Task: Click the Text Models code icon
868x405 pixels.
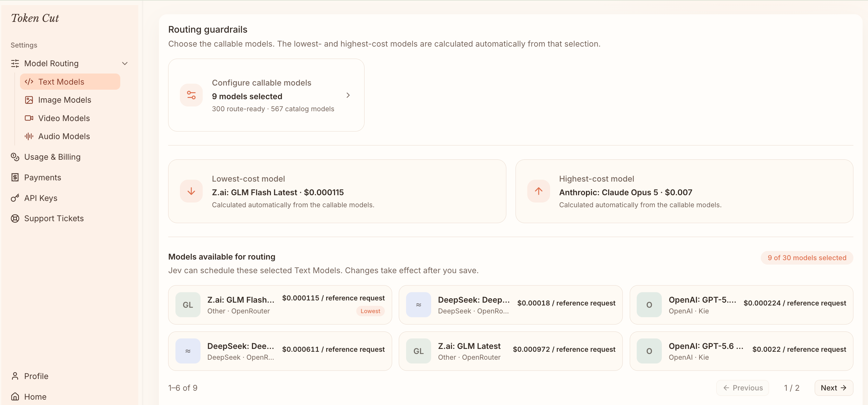Action: 29,81
